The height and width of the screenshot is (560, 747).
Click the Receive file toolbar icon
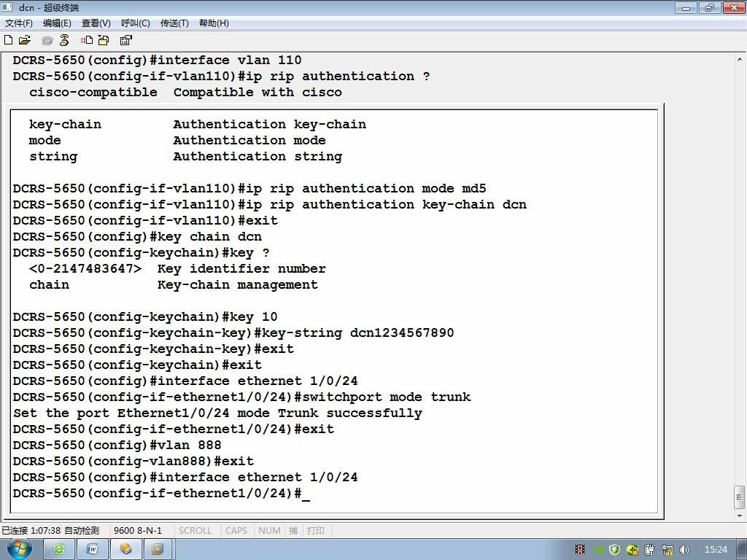click(x=104, y=40)
